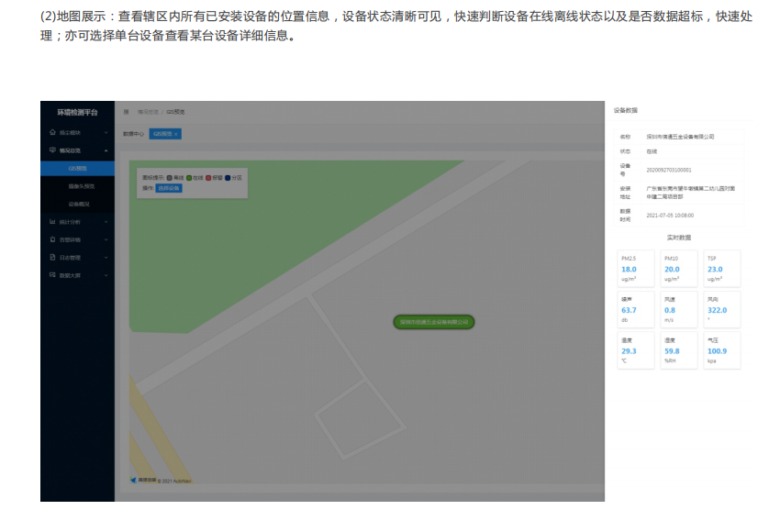
Task: Select GIS预览 in the sidebar submenu
Action: coord(77,169)
